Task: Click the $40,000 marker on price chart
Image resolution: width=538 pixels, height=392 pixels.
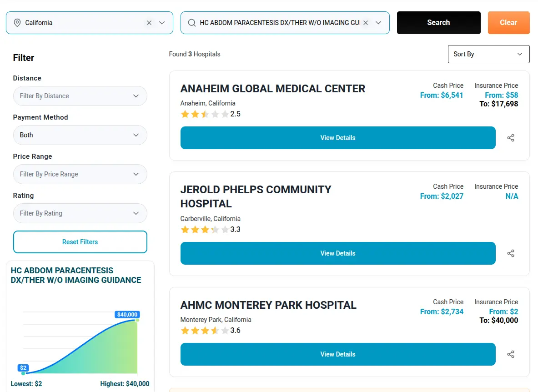Action: point(127,315)
